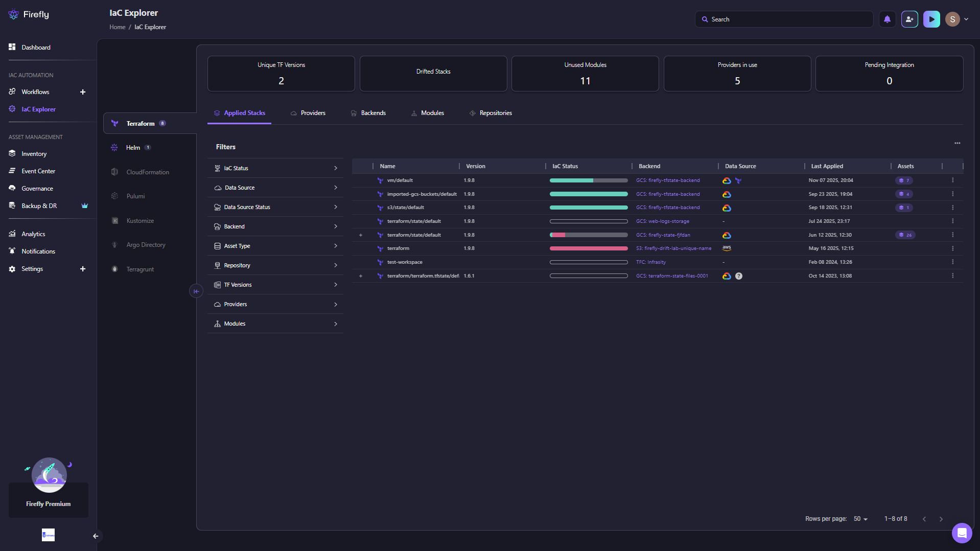Click the Firefly Premium rocket image
Screen dimensions: 980x551
(49, 474)
